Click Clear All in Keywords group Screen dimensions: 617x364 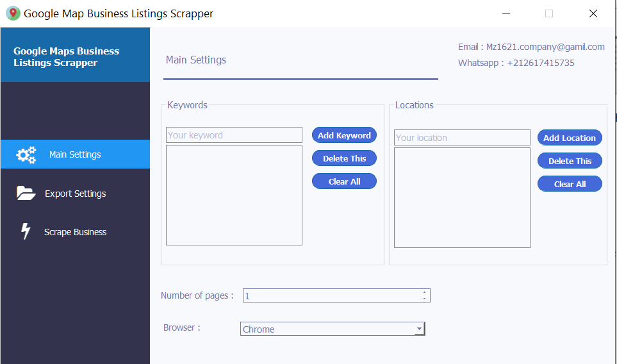click(344, 181)
